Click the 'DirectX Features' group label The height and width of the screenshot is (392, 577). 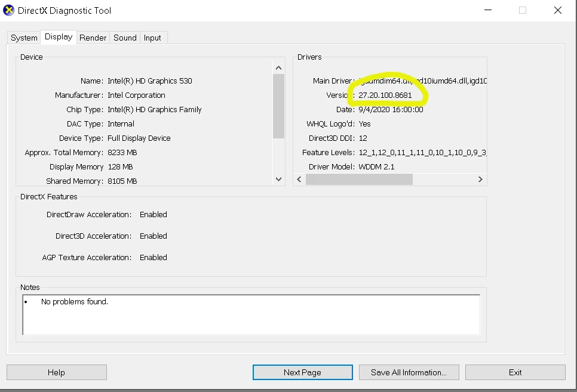pos(48,197)
